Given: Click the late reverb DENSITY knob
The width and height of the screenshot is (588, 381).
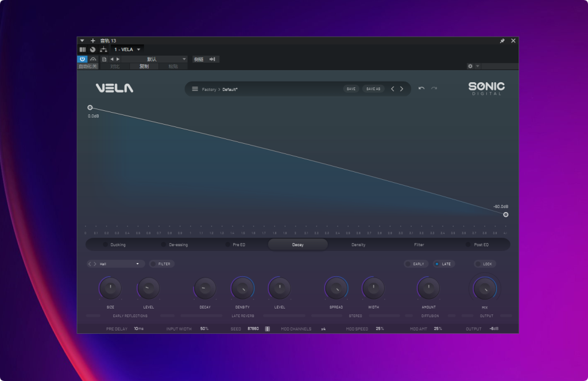Looking at the screenshot, I should tap(242, 288).
